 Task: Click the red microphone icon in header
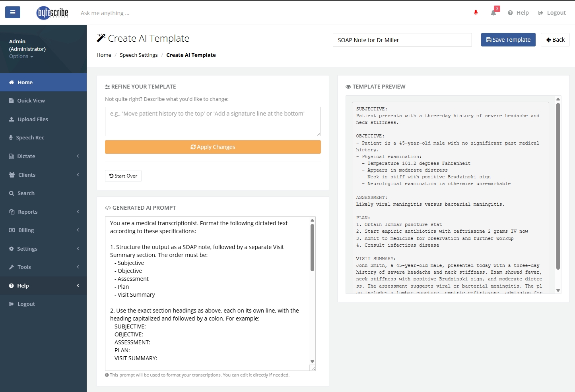[x=476, y=13]
